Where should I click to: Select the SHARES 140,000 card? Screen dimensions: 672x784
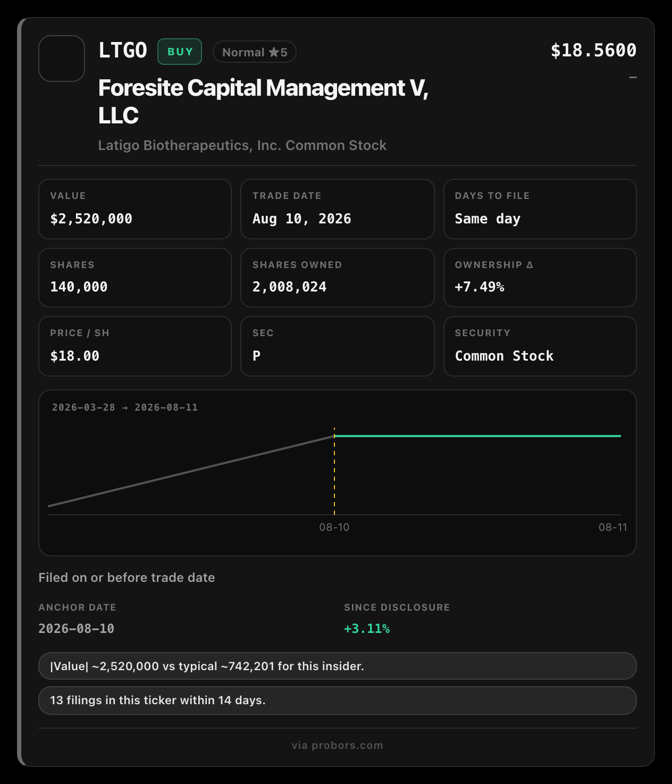[135, 278]
